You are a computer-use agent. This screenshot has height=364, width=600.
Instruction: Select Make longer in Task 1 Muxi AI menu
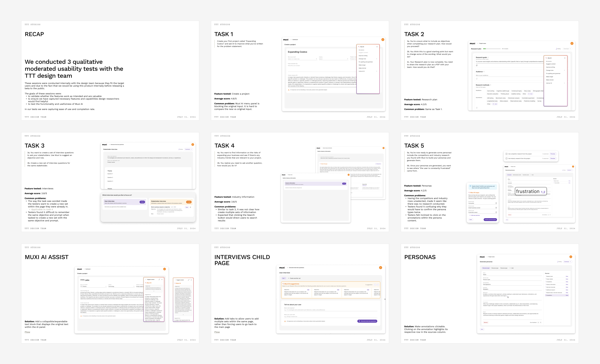coord(362,65)
